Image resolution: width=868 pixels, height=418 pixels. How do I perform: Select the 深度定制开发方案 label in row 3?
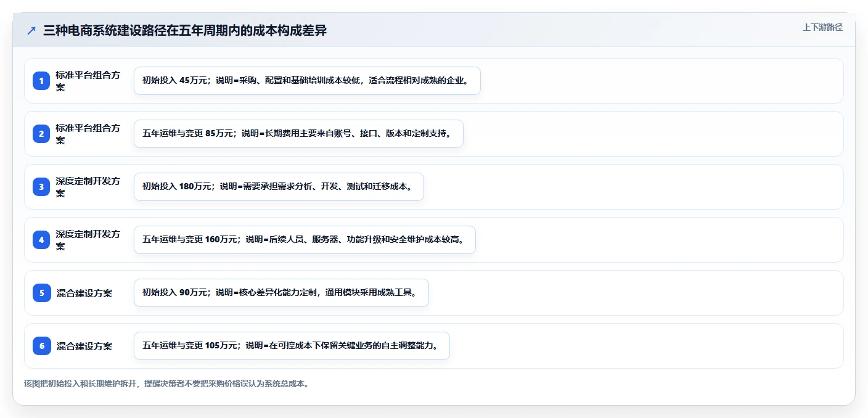point(88,187)
